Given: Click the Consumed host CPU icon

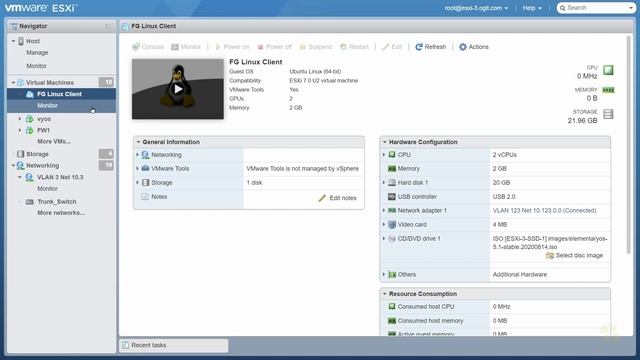Looking at the screenshot, I should (x=392, y=307).
